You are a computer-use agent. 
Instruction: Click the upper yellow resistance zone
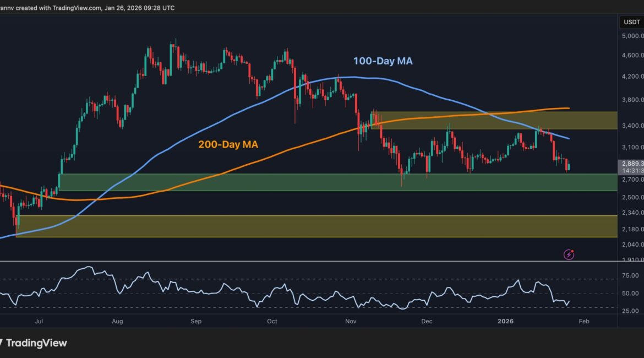[x=495, y=120]
